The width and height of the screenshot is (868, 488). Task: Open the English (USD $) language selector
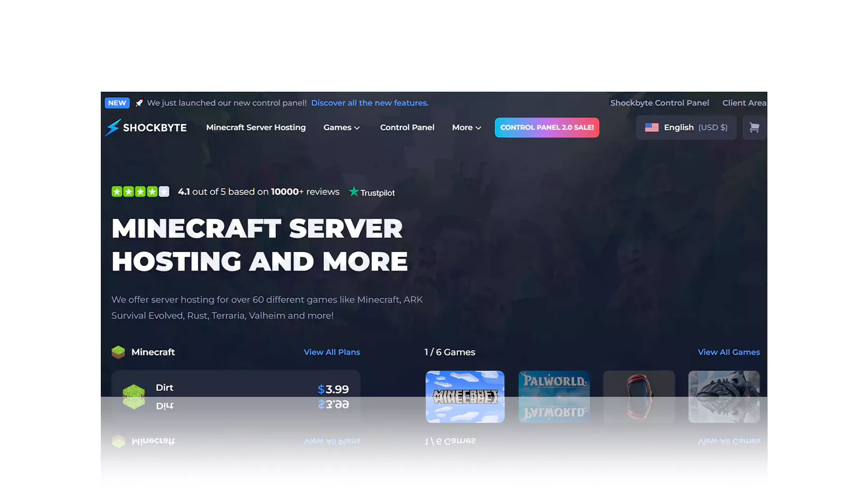click(686, 127)
